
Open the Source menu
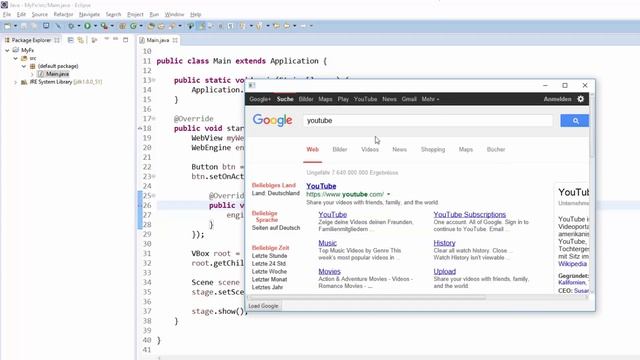click(x=40, y=14)
